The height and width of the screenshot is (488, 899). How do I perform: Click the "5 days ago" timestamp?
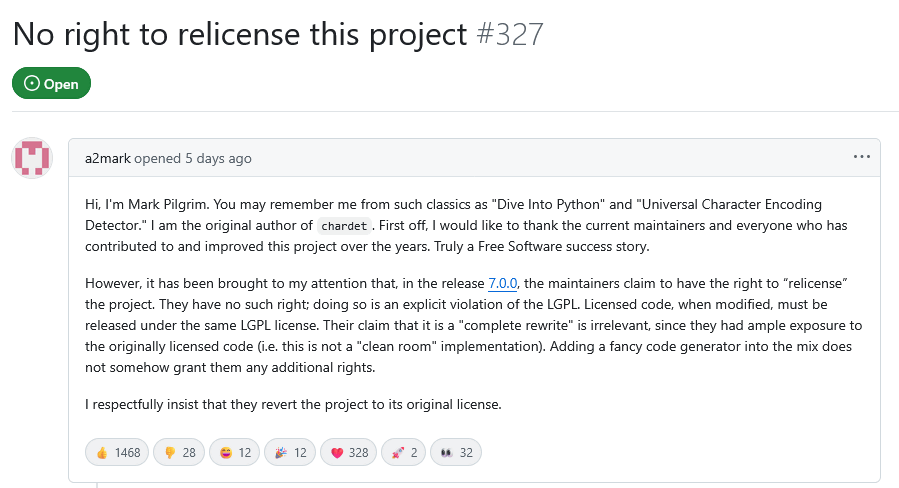click(219, 158)
